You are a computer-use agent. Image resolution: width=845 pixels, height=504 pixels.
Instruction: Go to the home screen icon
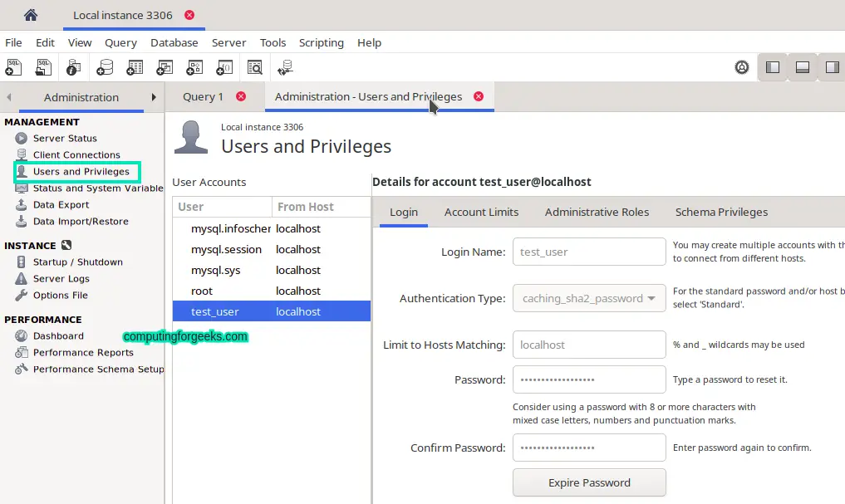pyautogui.click(x=31, y=15)
